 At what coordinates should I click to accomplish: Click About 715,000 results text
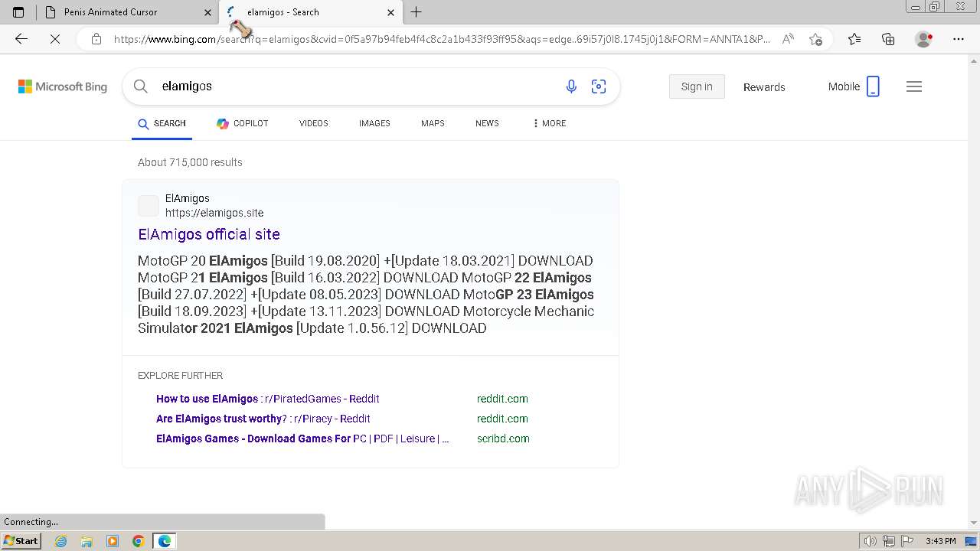pyautogui.click(x=190, y=162)
